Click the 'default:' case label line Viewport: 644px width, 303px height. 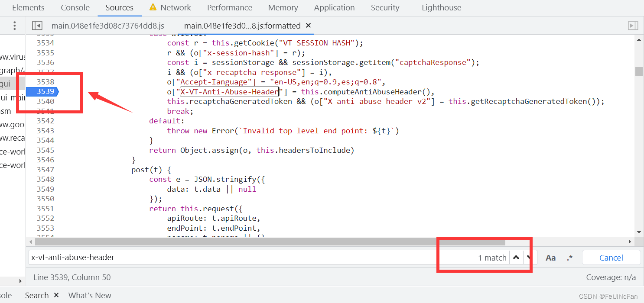click(167, 121)
